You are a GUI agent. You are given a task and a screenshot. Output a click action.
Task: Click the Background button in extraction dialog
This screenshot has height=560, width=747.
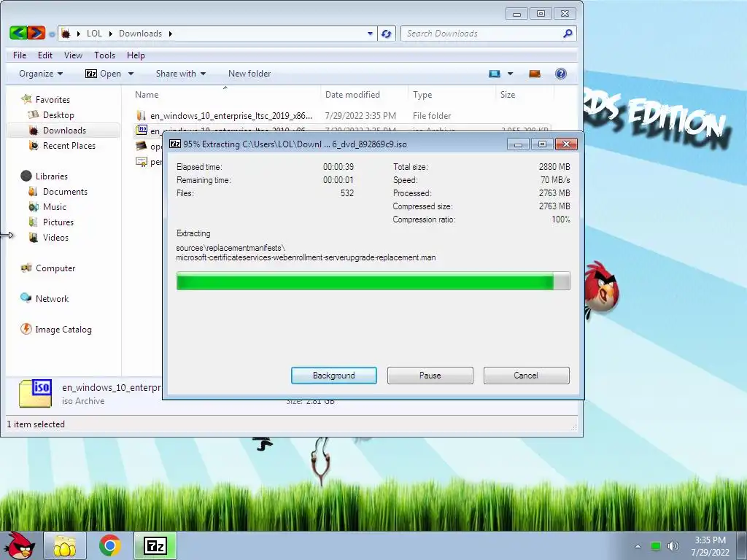pyautogui.click(x=334, y=376)
